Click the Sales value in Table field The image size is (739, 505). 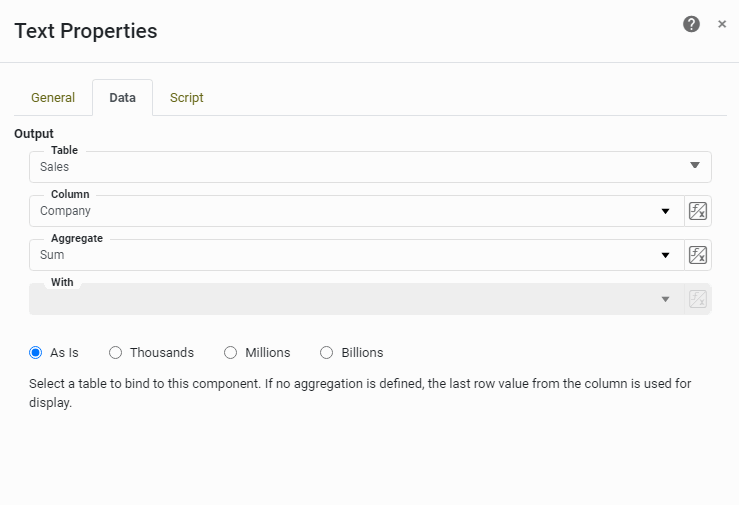pyautogui.click(x=55, y=167)
